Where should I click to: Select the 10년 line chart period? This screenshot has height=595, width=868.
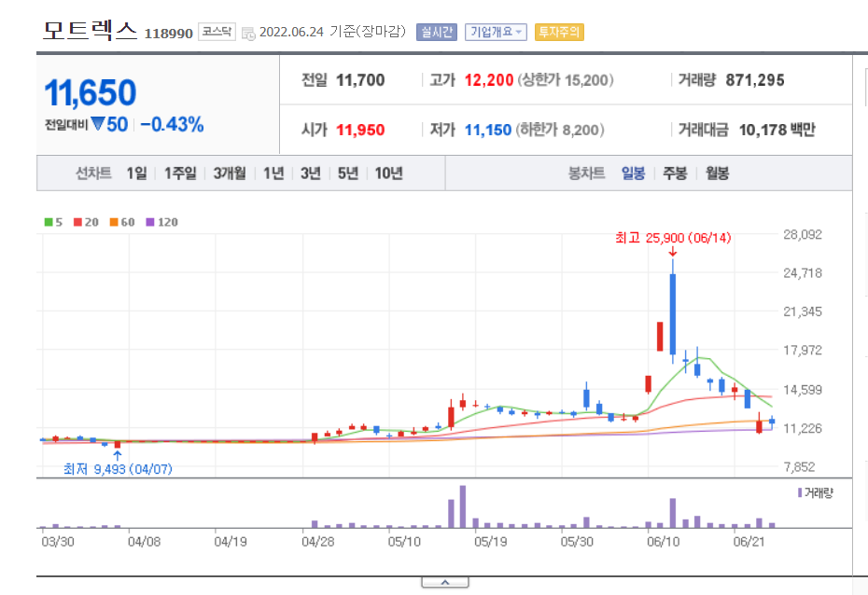coord(388,173)
